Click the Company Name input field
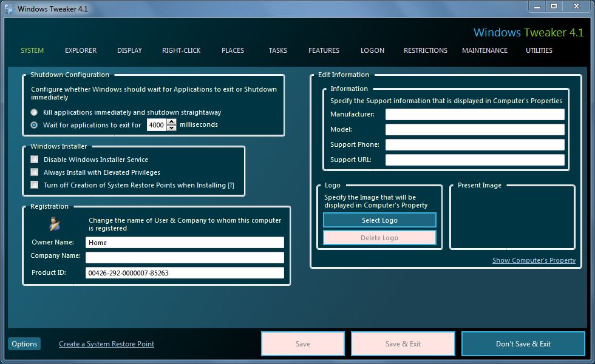 click(185, 257)
